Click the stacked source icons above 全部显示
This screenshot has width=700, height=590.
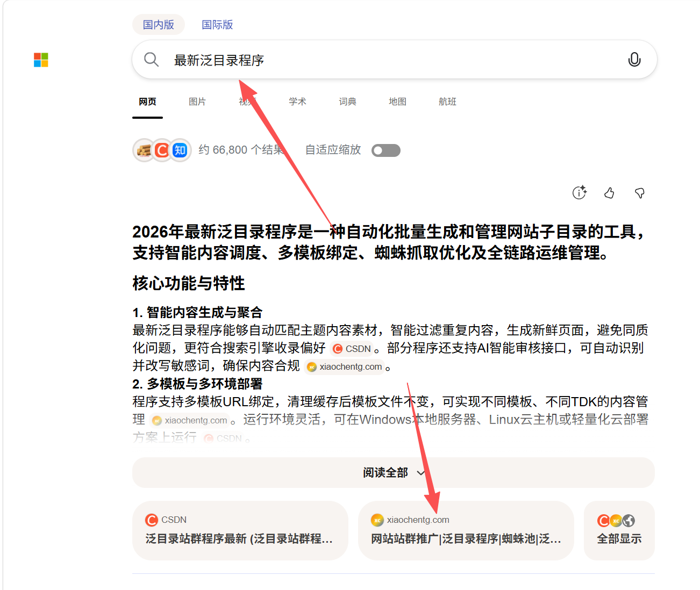[616, 520]
